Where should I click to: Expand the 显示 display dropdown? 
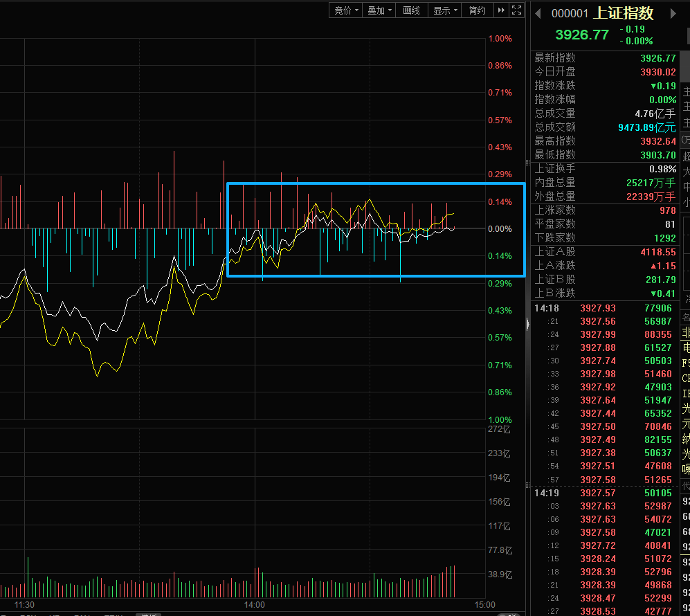pyautogui.click(x=444, y=10)
